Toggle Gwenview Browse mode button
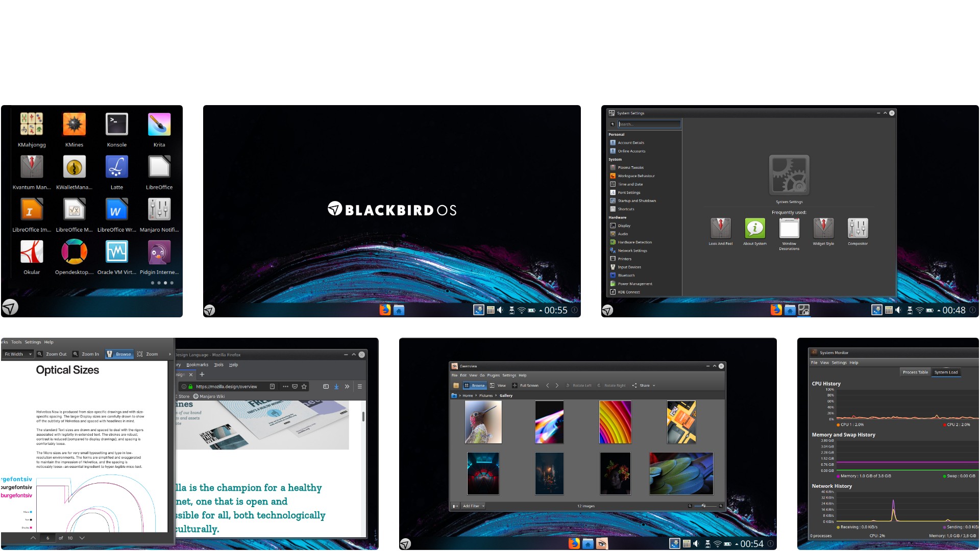The height and width of the screenshot is (551, 980). tap(474, 386)
